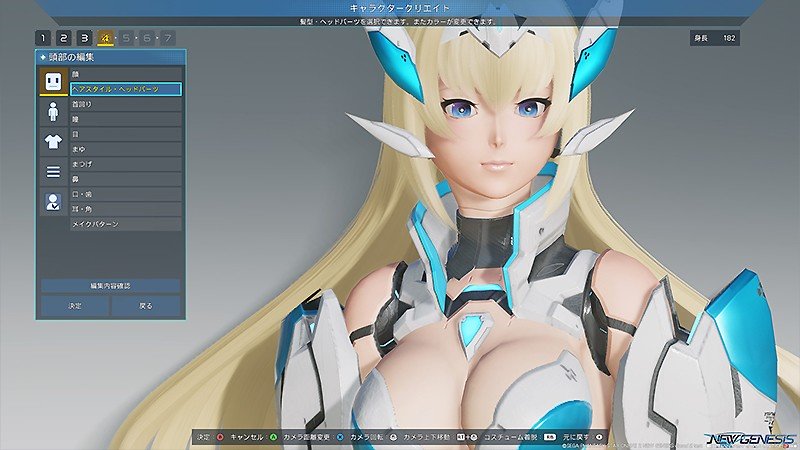Select the 目 menu entry
The image size is (800, 450).
tap(126, 134)
